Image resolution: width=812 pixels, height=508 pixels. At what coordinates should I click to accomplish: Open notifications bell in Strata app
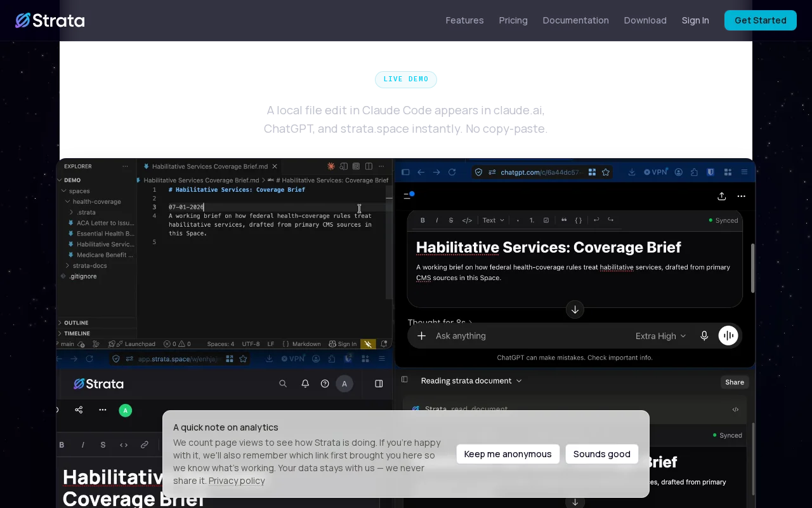coord(305,384)
